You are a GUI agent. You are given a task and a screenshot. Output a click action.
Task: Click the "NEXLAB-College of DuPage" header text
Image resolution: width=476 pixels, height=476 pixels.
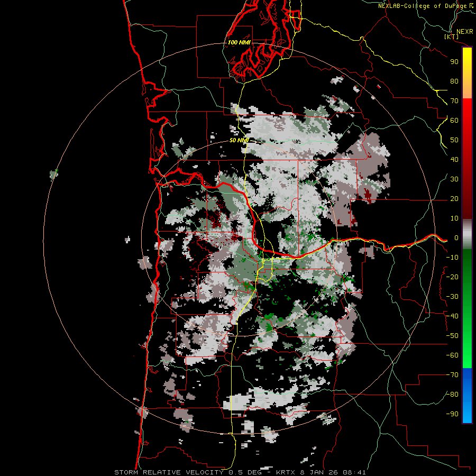pyautogui.click(x=423, y=6)
